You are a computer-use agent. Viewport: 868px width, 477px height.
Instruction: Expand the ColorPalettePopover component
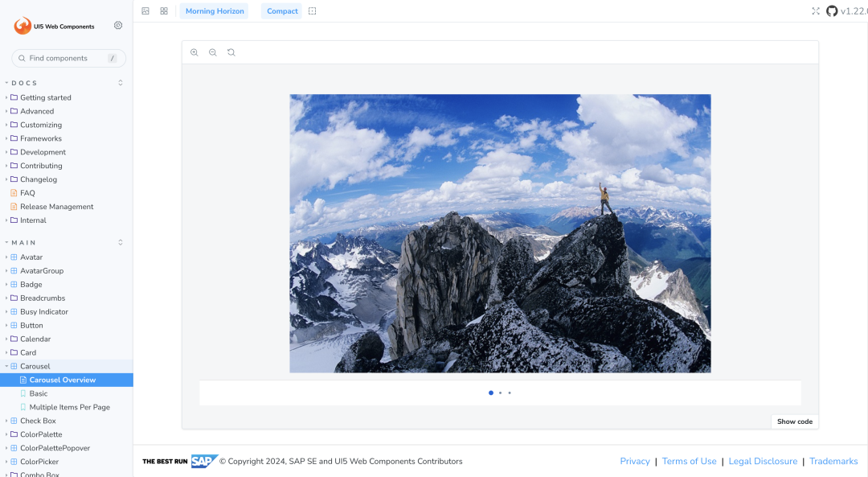coord(55,448)
